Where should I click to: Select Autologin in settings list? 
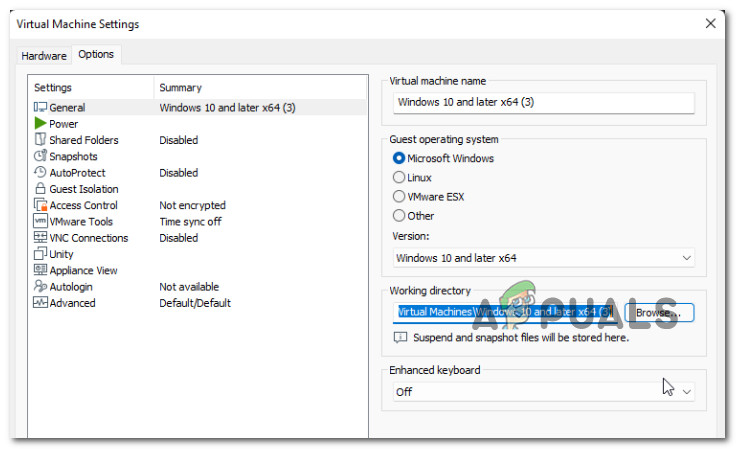pos(197,287)
